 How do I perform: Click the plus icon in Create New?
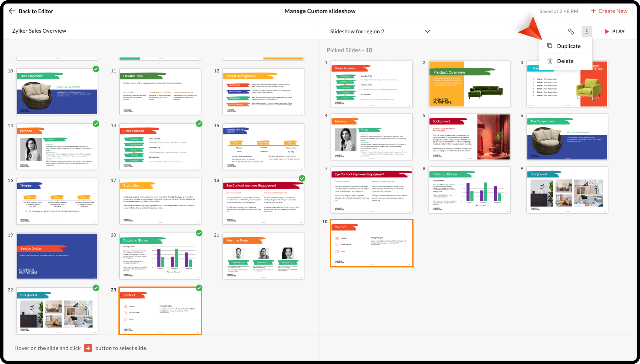(593, 11)
